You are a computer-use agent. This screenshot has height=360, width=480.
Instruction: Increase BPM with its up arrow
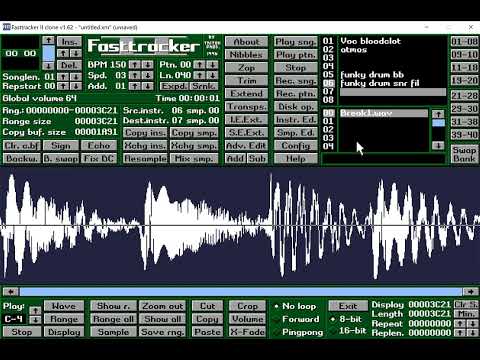(134, 64)
